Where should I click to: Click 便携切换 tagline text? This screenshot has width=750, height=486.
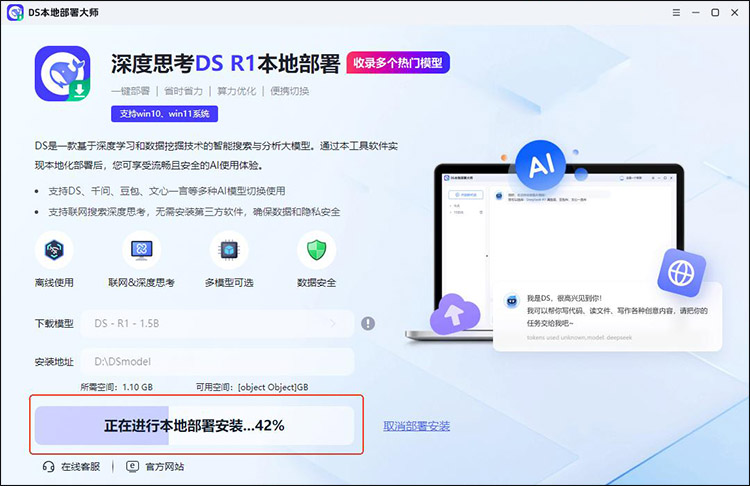(289, 91)
